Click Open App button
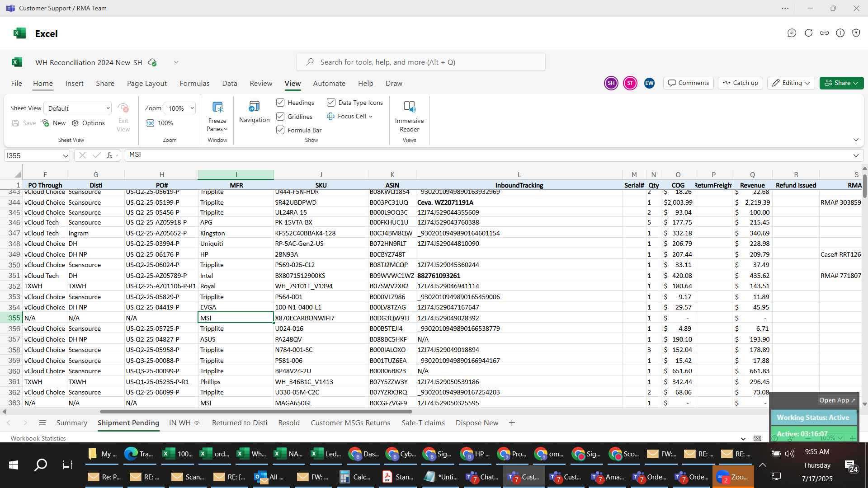This screenshot has height=488, width=868. 837,400
